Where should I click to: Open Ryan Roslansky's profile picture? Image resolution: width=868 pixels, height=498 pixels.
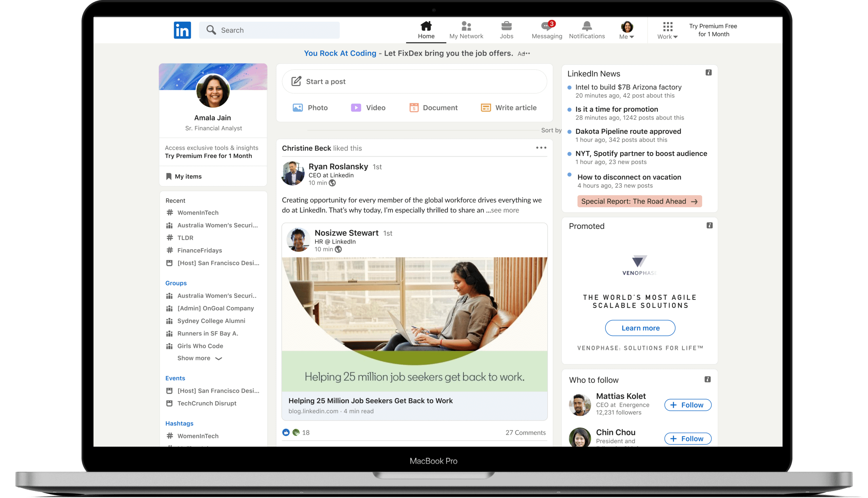point(293,173)
